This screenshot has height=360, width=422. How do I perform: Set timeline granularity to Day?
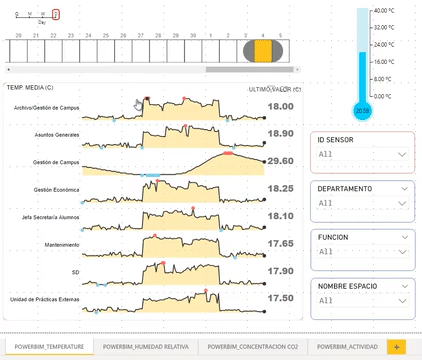click(56, 15)
